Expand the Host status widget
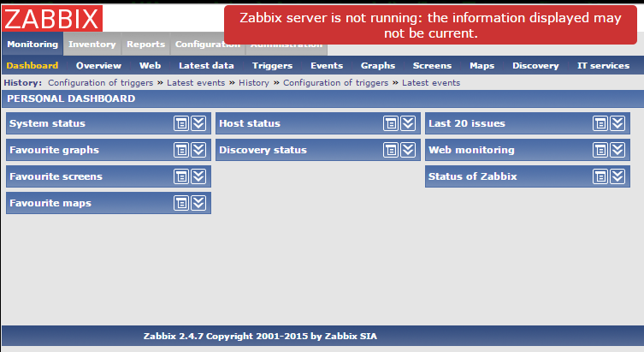The height and width of the screenshot is (352, 644). 408,123
